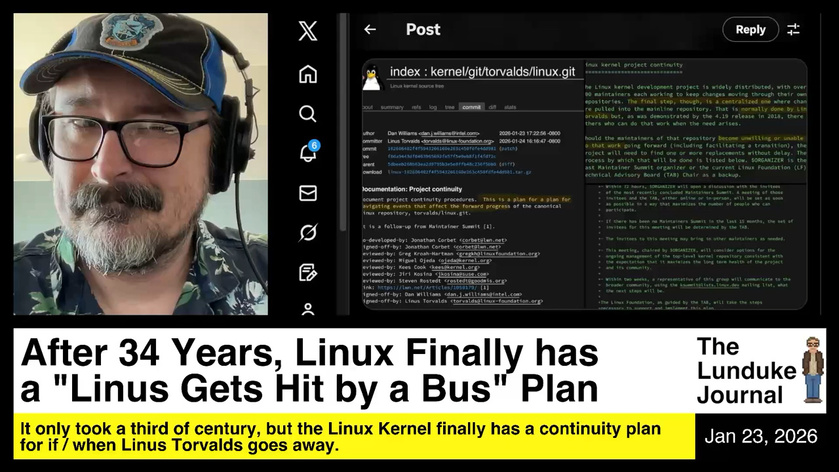This screenshot has width=839, height=472.
Task: Select the commit tab in cgit
Action: pos(471,107)
